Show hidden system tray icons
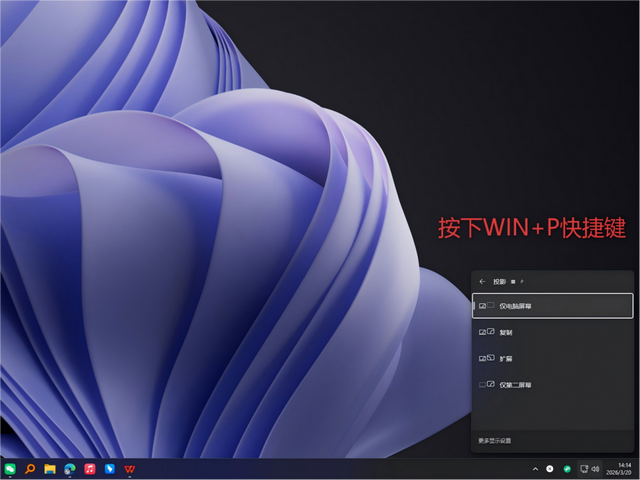Viewport: 640px width, 480px height. [536, 469]
